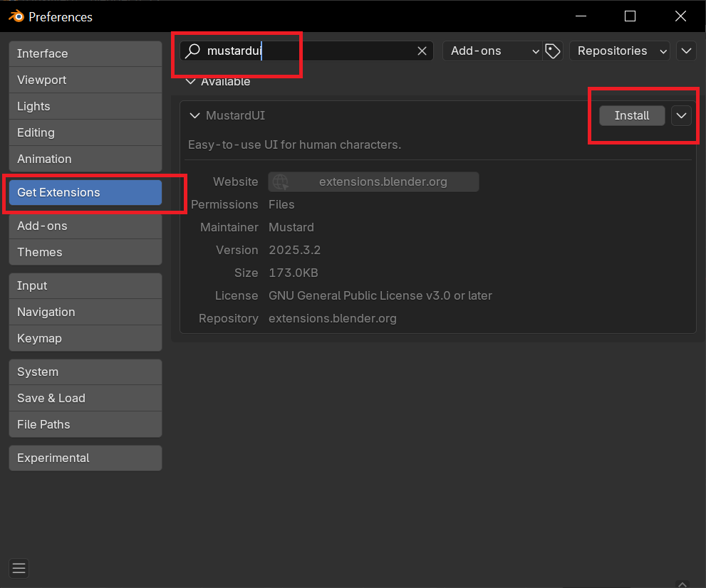Click the magnifier search icon
The width and height of the screenshot is (706, 588).
click(193, 51)
